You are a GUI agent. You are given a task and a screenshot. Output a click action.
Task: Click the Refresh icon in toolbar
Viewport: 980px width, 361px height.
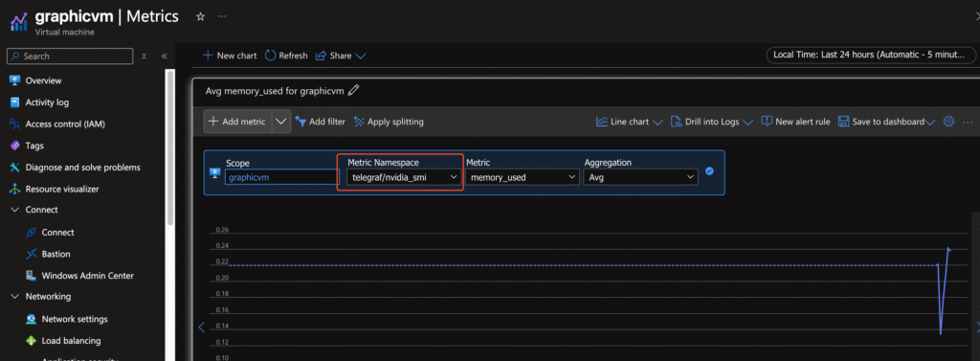[x=271, y=56]
